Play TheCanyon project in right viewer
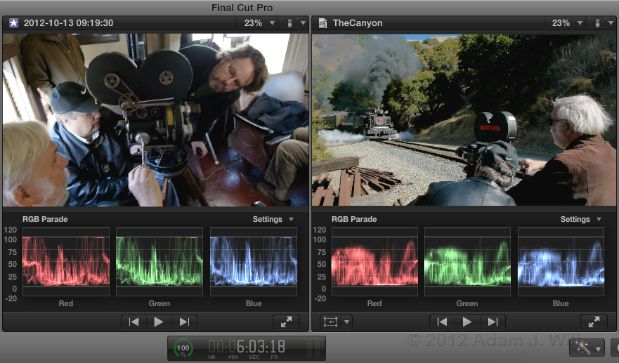This screenshot has height=363, width=619. click(467, 322)
